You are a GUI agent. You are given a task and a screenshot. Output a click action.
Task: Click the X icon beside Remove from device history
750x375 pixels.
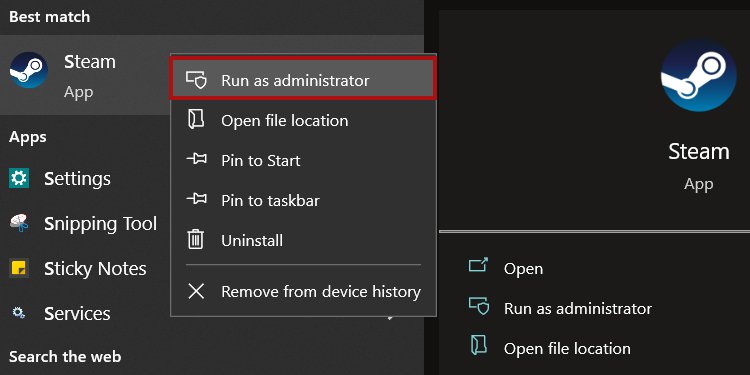click(196, 291)
